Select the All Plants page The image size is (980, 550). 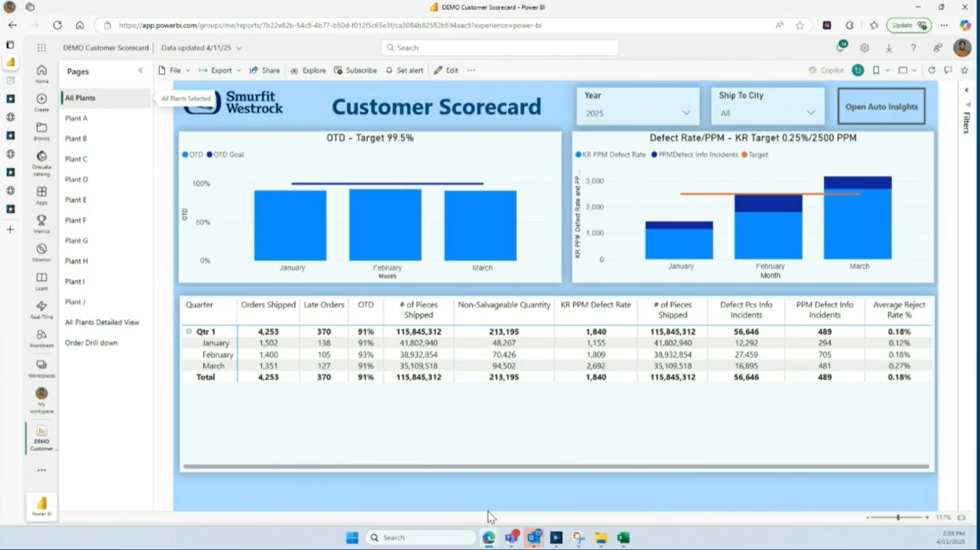coord(105,98)
